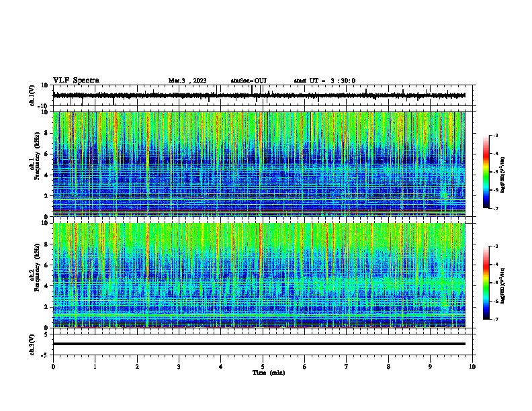Click the ch.1 voltage waveform trace
This screenshot has height=411, width=532.
(259, 95)
